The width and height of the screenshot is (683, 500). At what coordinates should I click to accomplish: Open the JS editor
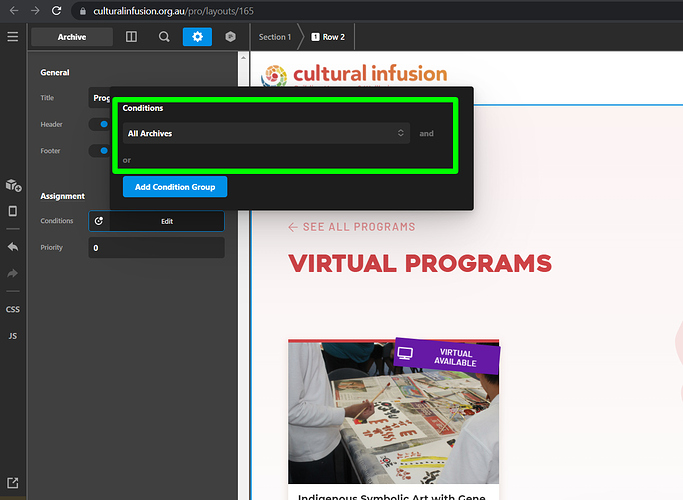coord(13,336)
